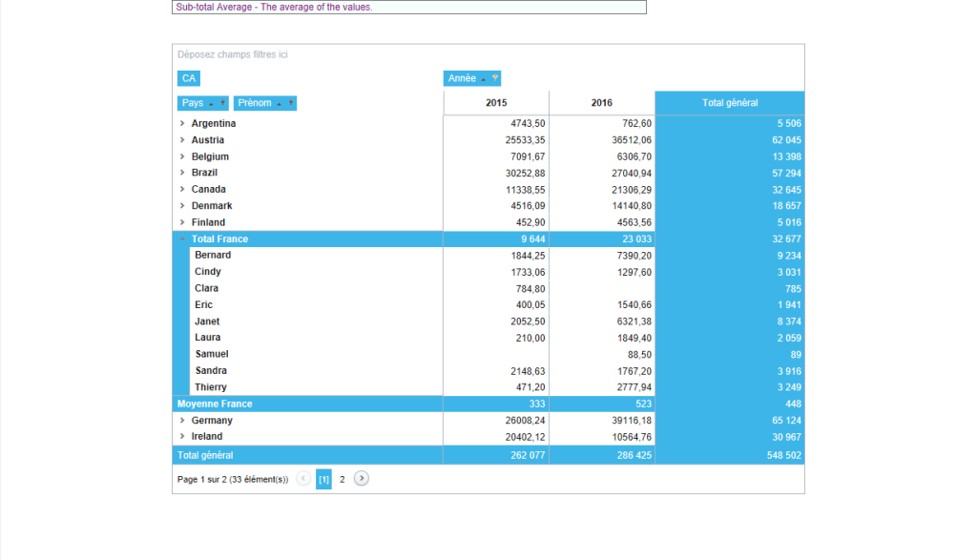Select the Laura row label
The height and width of the screenshot is (560, 977).
(207, 338)
